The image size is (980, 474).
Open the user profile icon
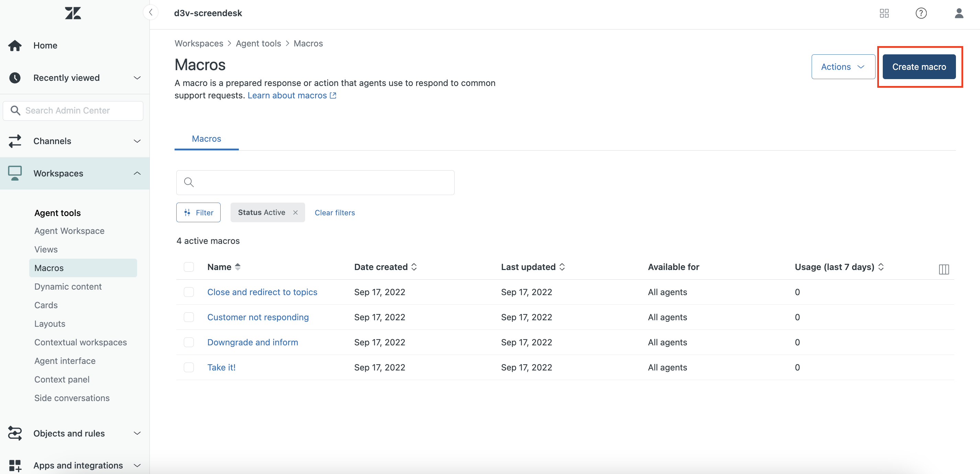(959, 13)
